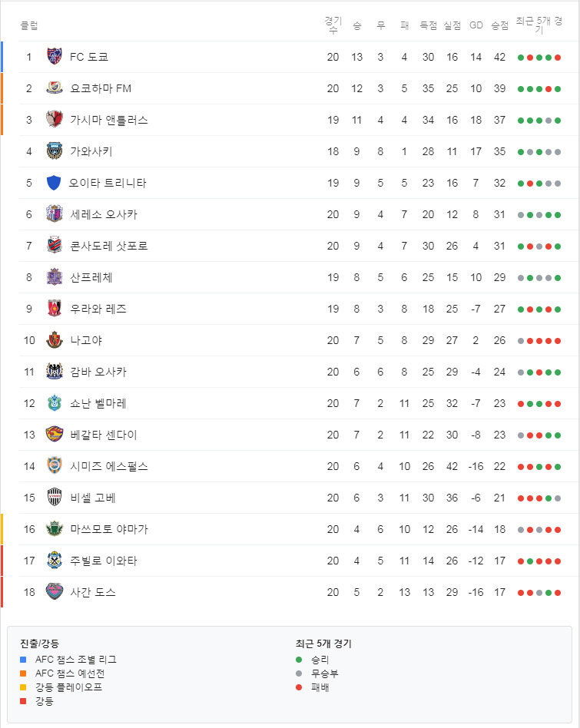Image resolution: width=580 pixels, height=728 pixels.
Task: Select the 가시마 앤틀러스 crest icon
Action: pyautogui.click(x=54, y=120)
